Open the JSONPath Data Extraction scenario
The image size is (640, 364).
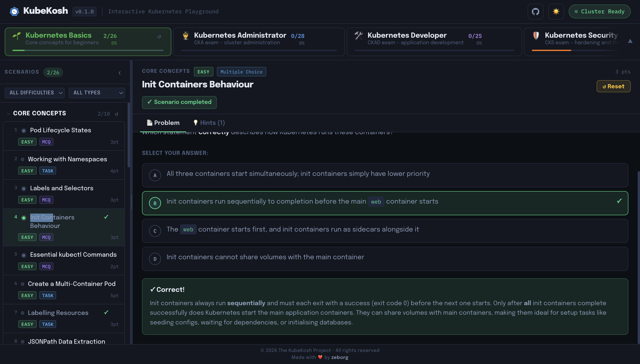(x=64, y=339)
